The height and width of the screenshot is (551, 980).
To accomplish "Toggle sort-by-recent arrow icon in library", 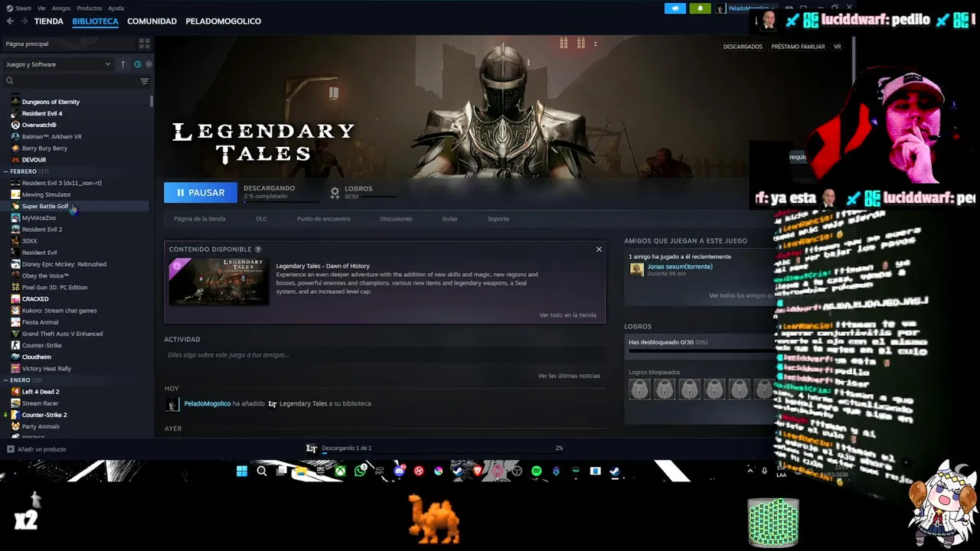I will [123, 64].
